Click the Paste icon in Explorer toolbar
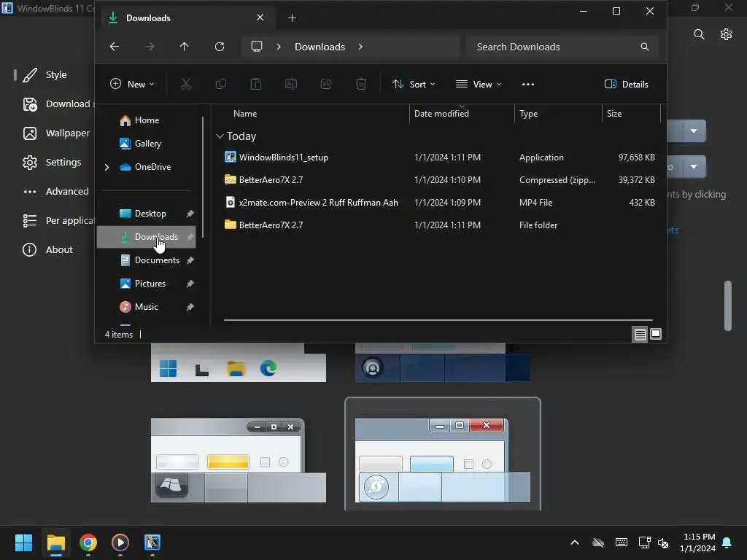 [256, 85]
